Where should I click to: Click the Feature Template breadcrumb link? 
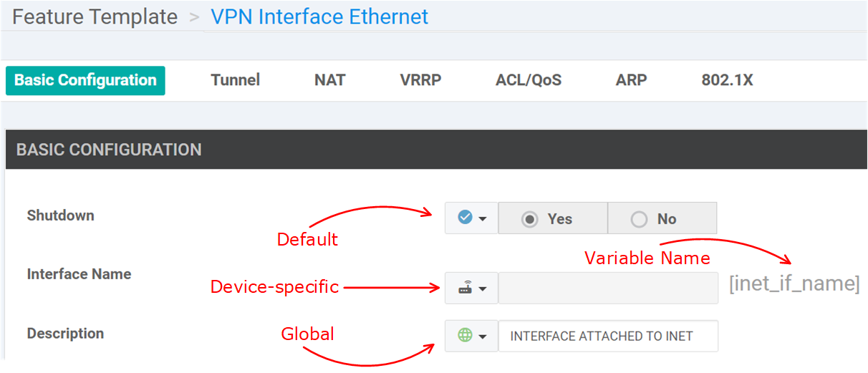(95, 17)
